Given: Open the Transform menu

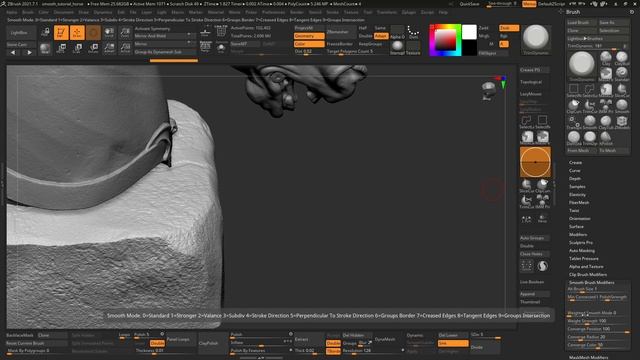Looking at the screenshot, I should (x=387, y=12).
